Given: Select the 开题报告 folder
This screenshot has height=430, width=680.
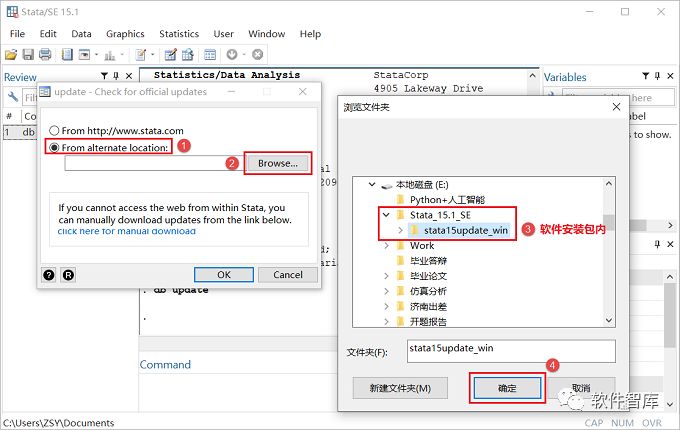Looking at the screenshot, I should (x=428, y=322).
